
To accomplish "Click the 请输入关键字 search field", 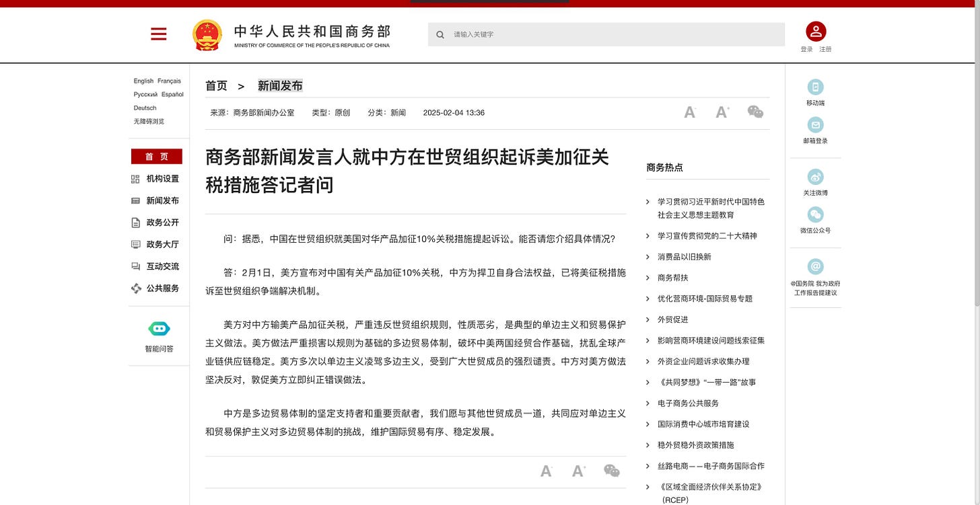I will point(606,34).
